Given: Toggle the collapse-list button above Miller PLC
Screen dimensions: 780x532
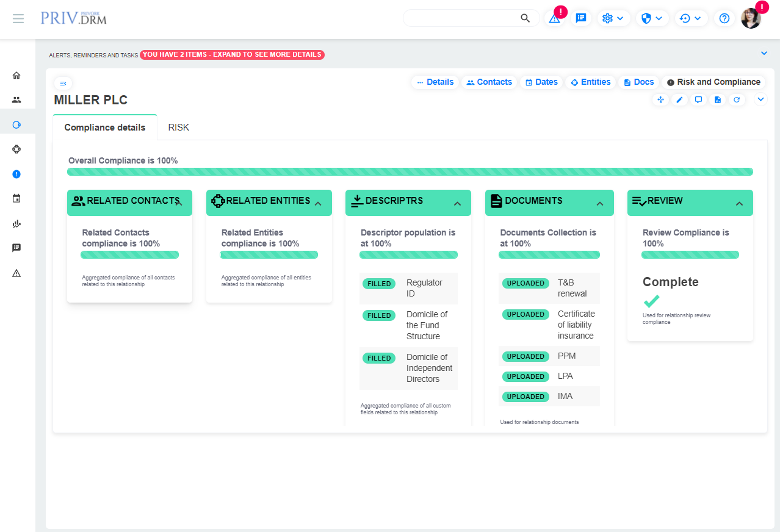Looking at the screenshot, I should point(63,83).
